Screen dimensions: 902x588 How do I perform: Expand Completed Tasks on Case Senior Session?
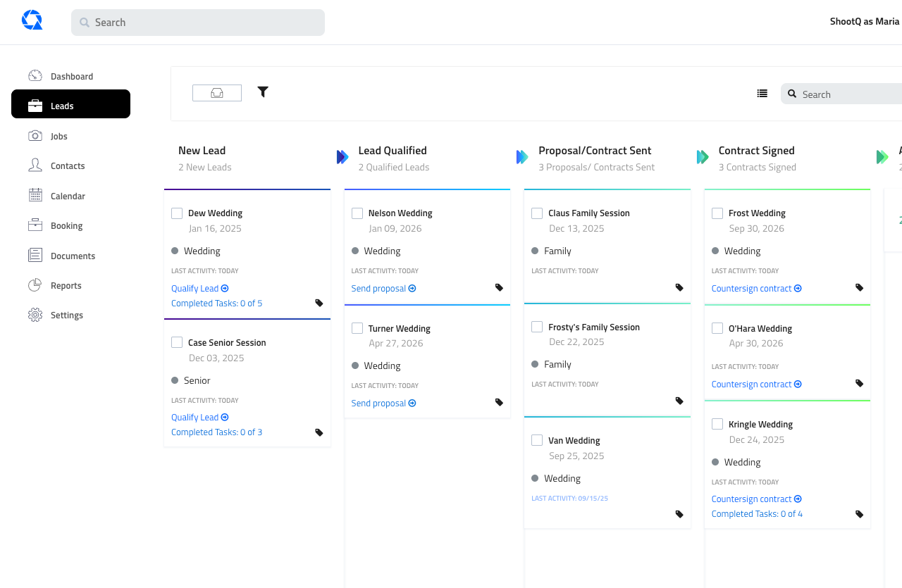216,432
